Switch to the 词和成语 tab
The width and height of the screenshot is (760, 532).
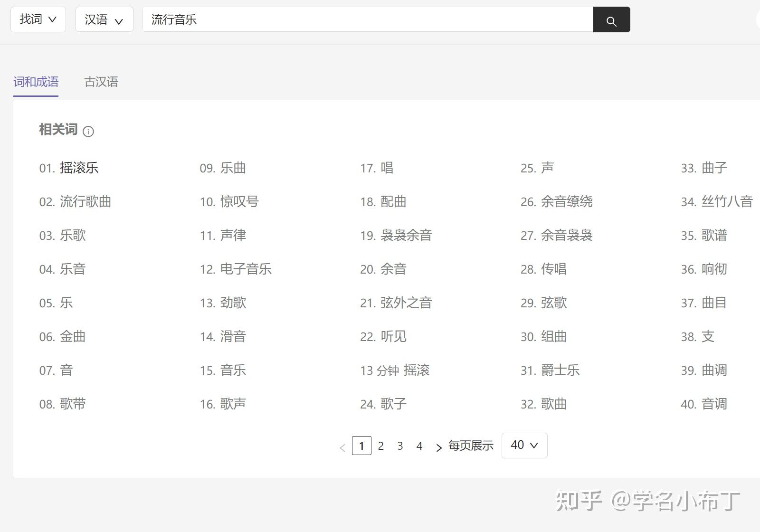coord(36,82)
